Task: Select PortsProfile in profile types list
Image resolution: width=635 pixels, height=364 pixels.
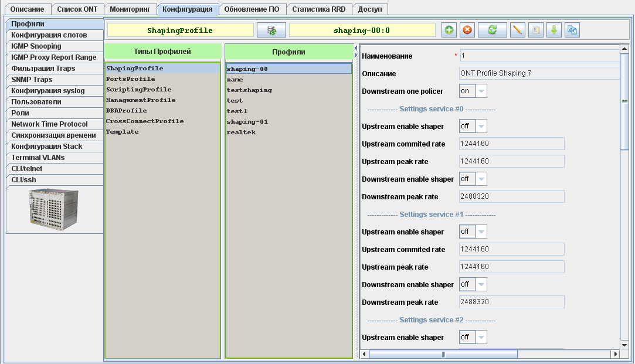Action: pyautogui.click(x=163, y=79)
